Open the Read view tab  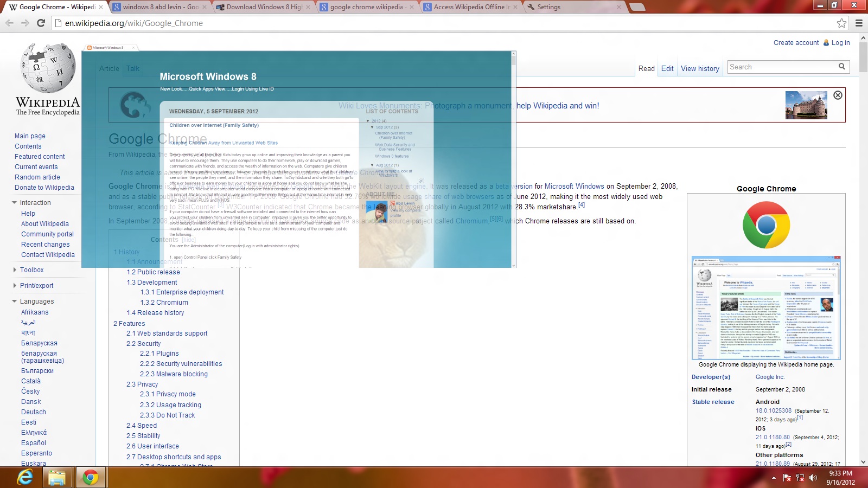tap(646, 68)
